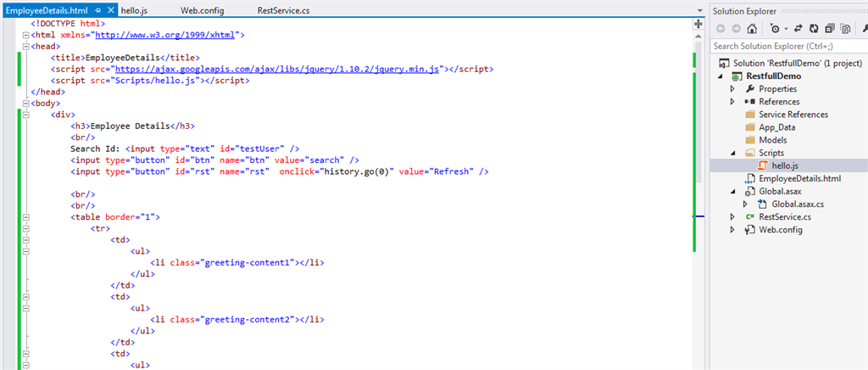Click the RestfullDemo project globe icon
Image resolution: width=868 pixels, height=370 pixels.
click(x=737, y=76)
